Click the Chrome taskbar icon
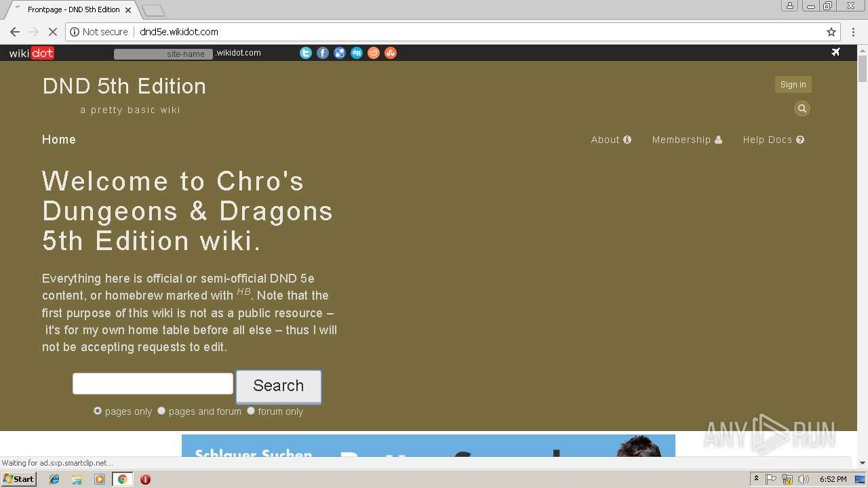The width and height of the screenshot is (868, 488). point(122,479)
